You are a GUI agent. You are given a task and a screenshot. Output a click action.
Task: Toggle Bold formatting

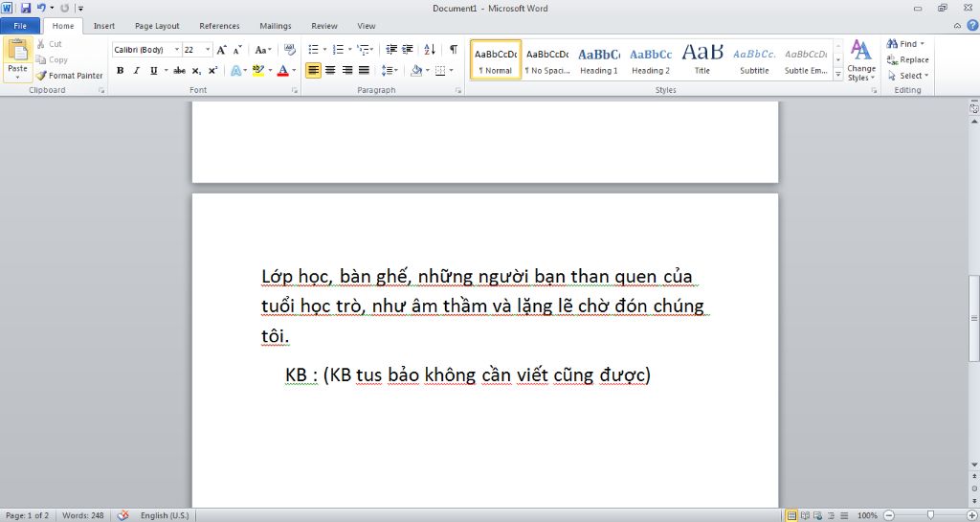click(x=120, y=71)
